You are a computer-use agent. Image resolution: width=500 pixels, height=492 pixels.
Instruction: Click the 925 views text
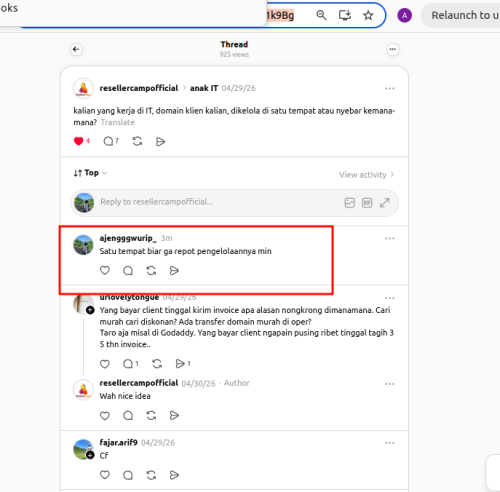[x=234, y=54]
